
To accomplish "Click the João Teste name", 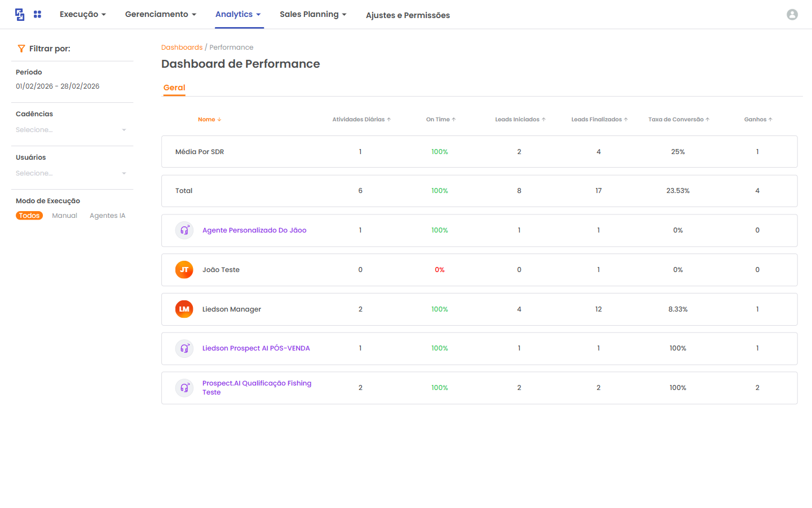I will [221, 270].
